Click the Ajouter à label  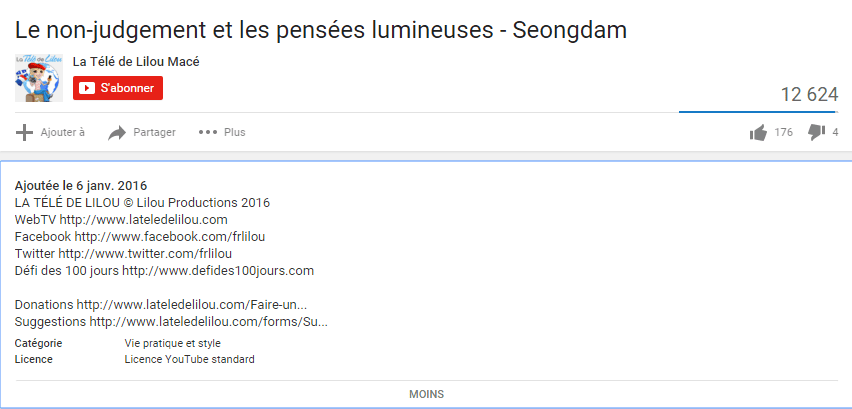(x=62, y=132)
